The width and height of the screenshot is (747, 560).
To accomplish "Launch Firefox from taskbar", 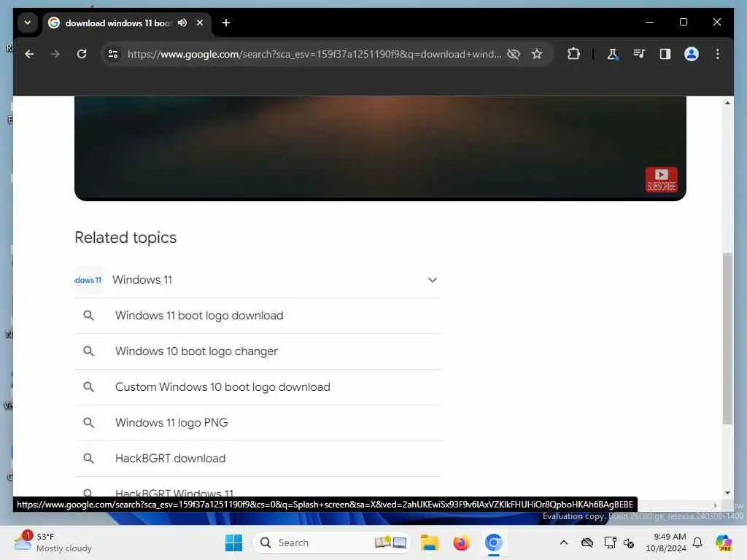I will click(461, 542).
